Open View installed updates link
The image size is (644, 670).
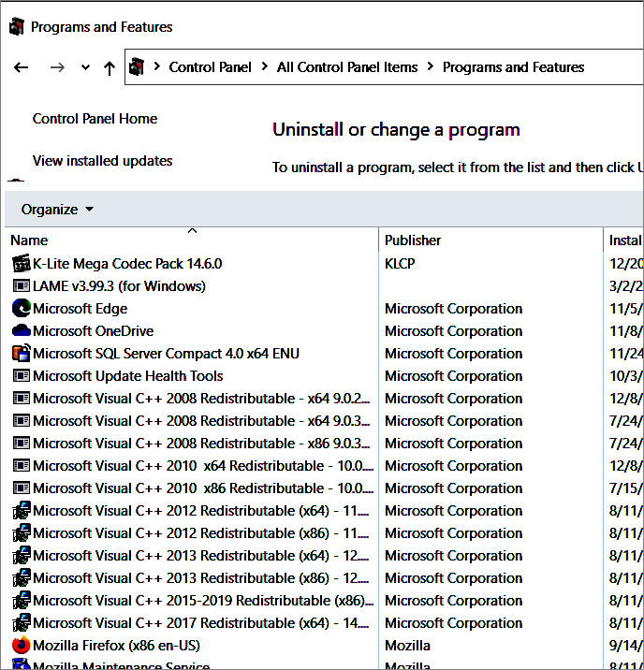tap(103, 161)
